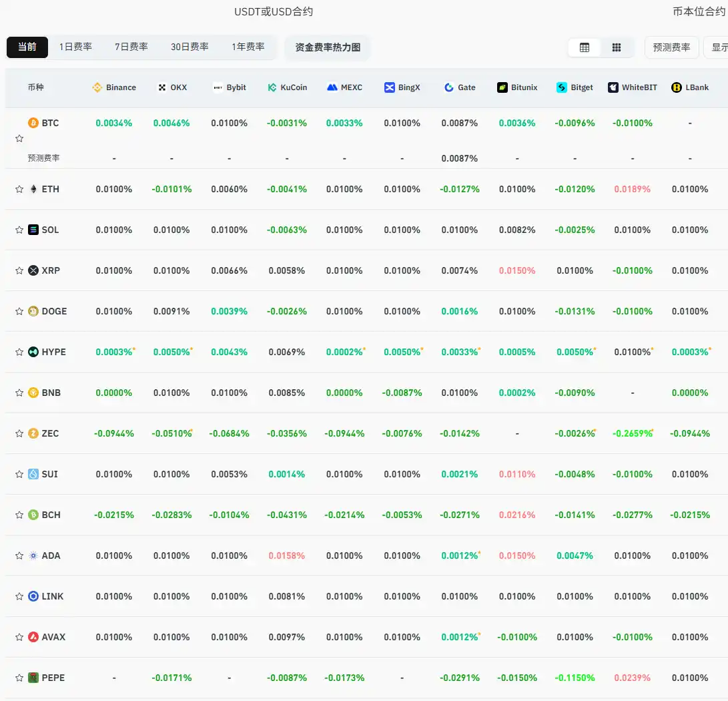Click the BCH coin icon
The image size is (728, 701).
click(x=33, y=515)
